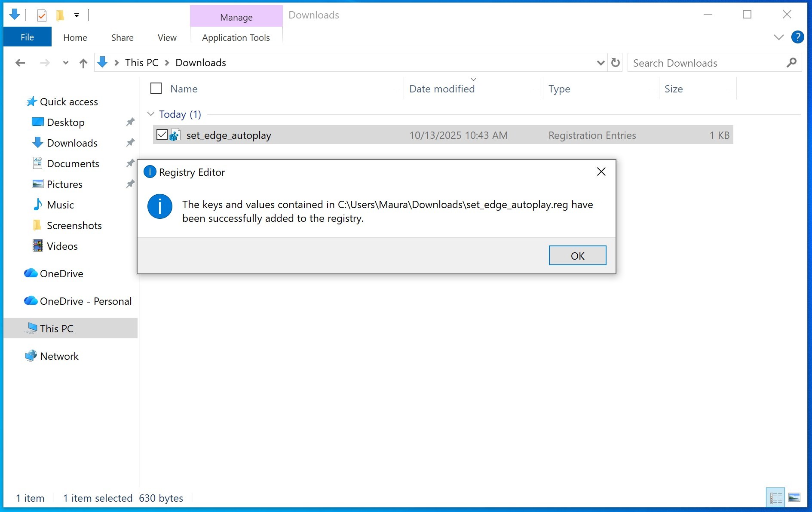Viewport: 812px width, 512px height.
Task: Click the Downloads arrow icon in title bar
Action: coord(14,15)
